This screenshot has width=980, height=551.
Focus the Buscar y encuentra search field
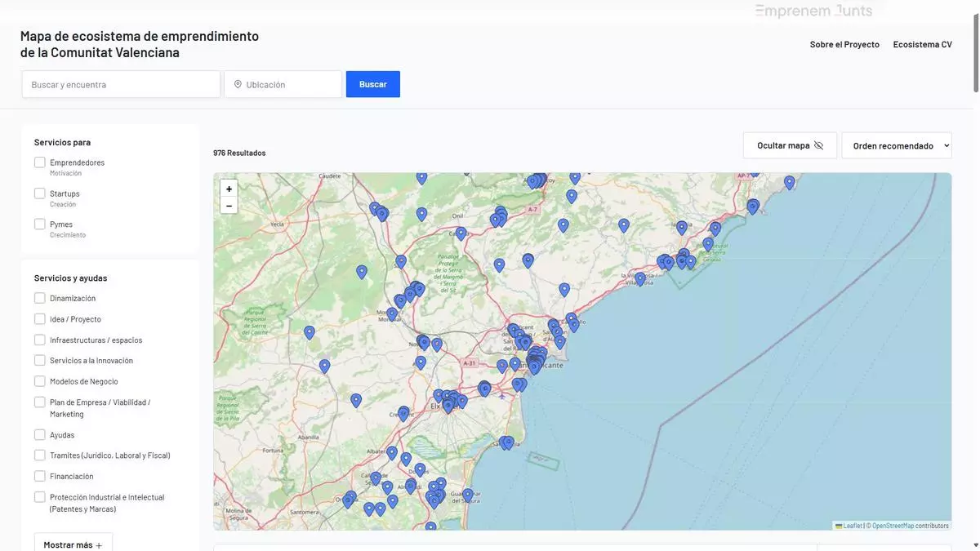(x=121, y=84)
